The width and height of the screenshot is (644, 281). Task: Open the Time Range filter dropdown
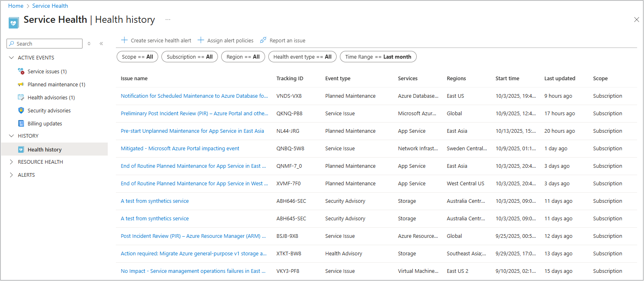click(378, 57)
